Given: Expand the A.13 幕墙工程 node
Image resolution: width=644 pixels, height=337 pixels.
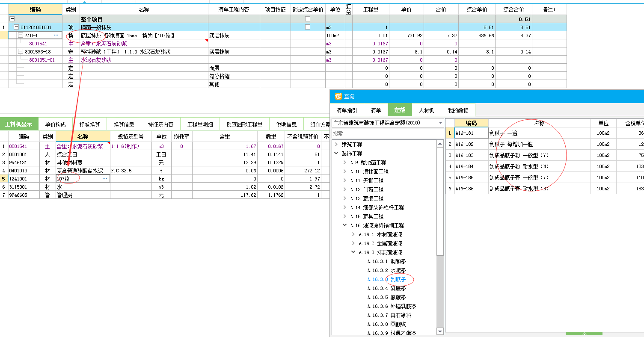Looking at the screenshot, I should (x=345, y=198).
